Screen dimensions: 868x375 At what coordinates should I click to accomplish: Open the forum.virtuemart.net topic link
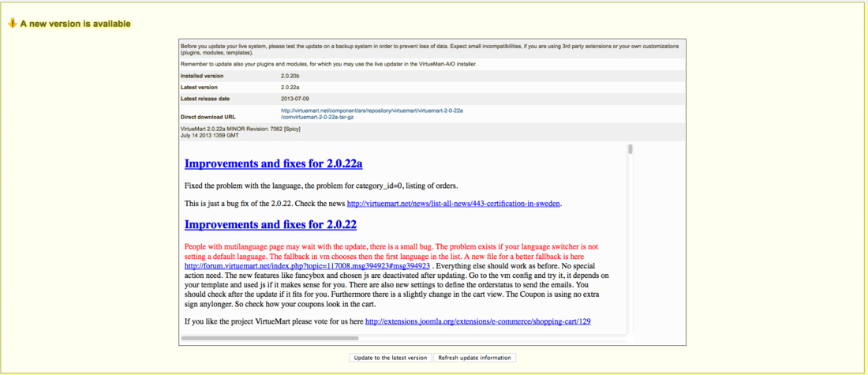pos(307,265)
